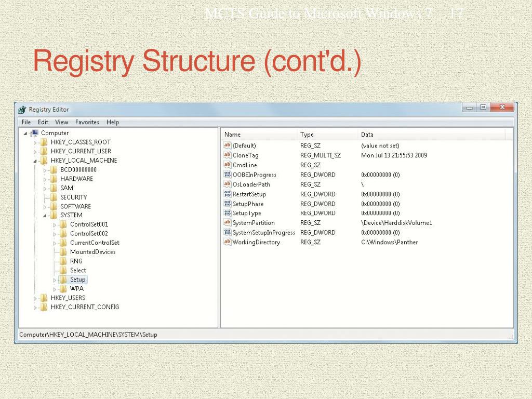The width and height of the screenshot is (532, 399).
Task: Click the \Device\HarddiskVolume1 data cell
Action: click(396, 222)
